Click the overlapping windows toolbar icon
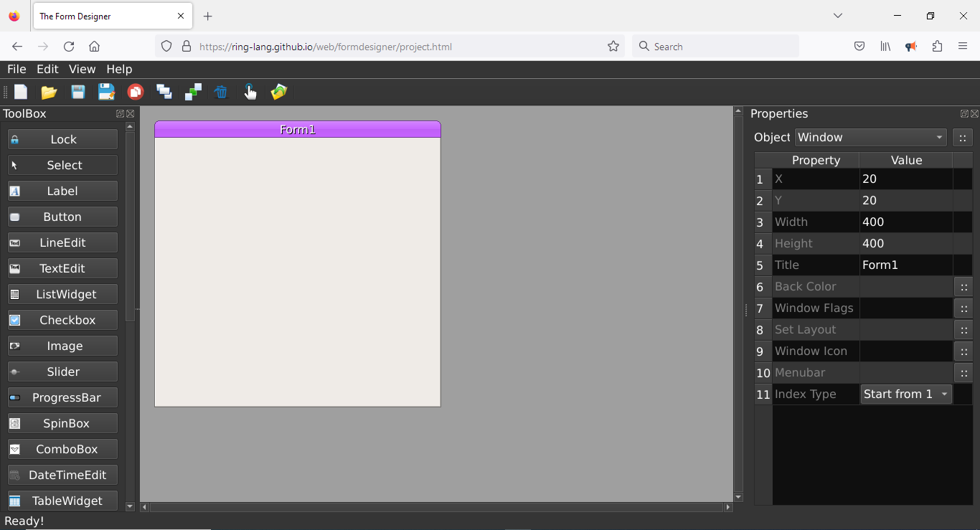Image resolution: width=980 pixels, height=530 pixels. coord(164,92)
